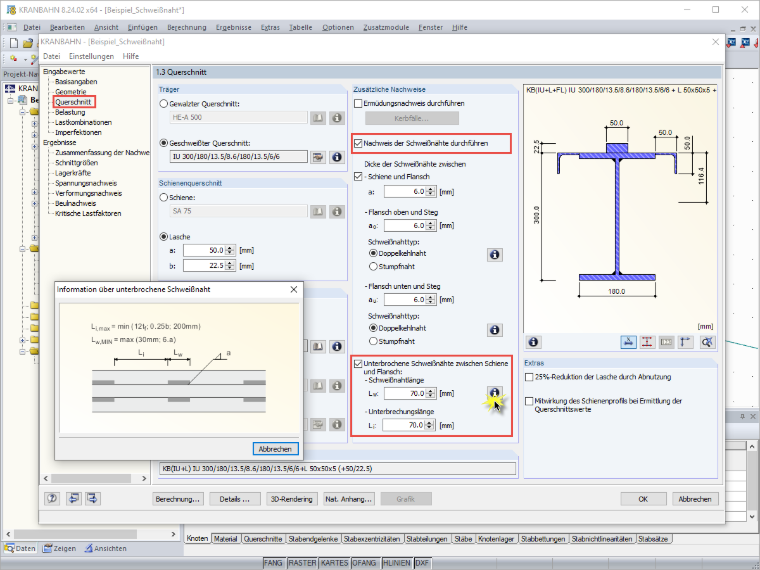
Task: Click info icon next to welded cross-section field
Action: tap(336, 157)
